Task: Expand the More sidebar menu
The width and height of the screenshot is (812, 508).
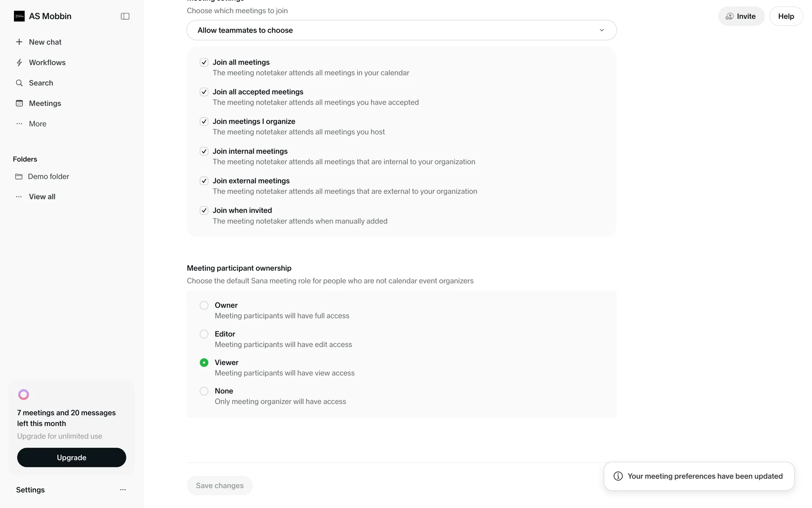Action: pos(37,124)
